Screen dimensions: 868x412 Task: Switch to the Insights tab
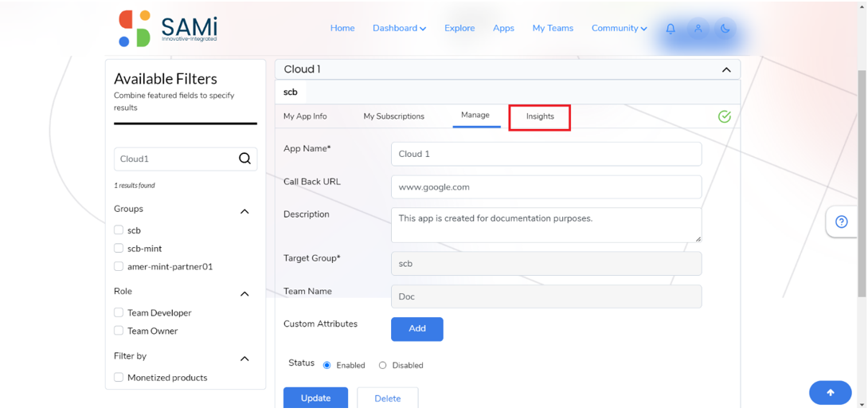(540, 116)
